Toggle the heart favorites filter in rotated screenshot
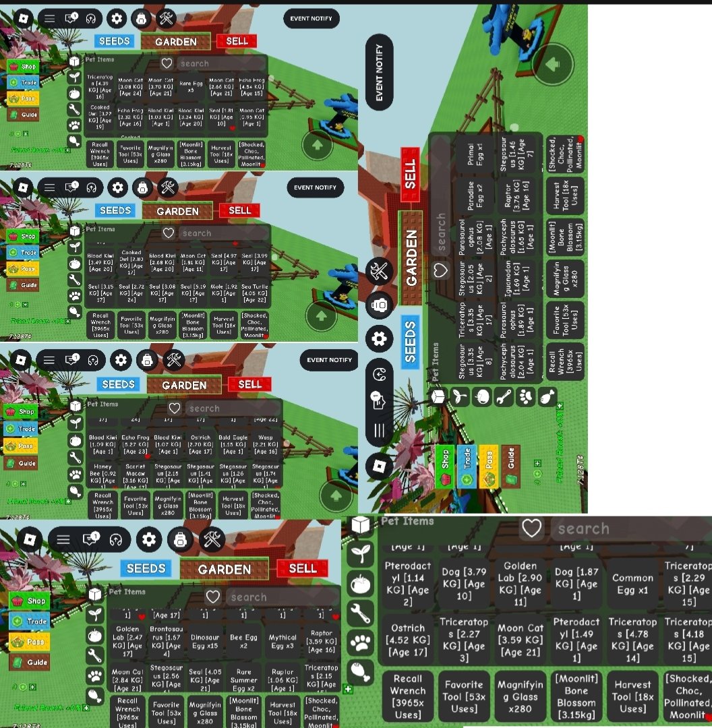 440,270
